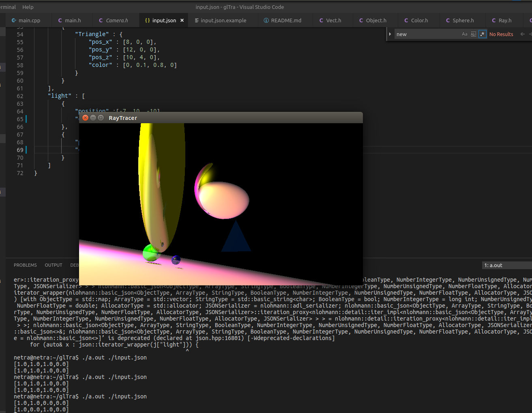Screen dimensions: 532x413
Task: Select the PROBLEMS panel tab
Action: pyautogui.click(x=25, y=265)
